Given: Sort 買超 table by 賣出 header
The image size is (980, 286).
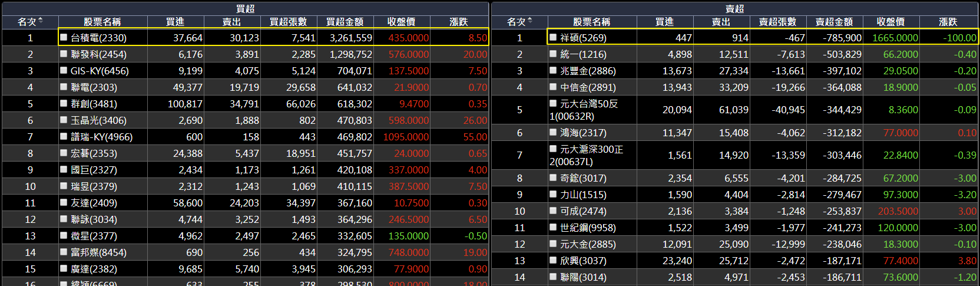Looking at the screenshot, I should (231, 22).
